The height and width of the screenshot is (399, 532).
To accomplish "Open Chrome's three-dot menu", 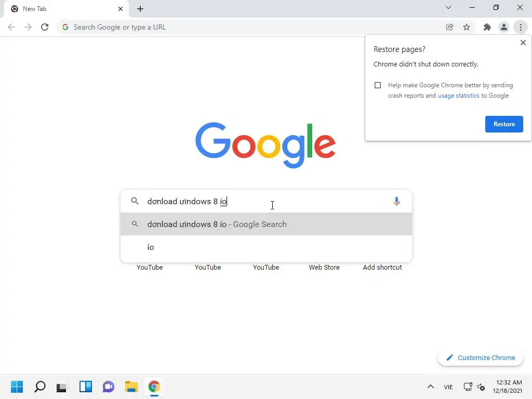I will [x=521, y=27].
